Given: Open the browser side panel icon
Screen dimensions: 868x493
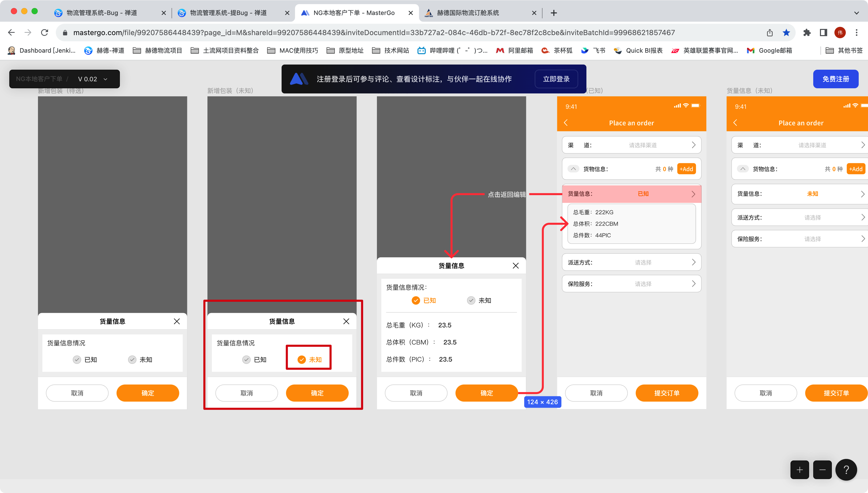Looking at the screenshot, I should pos(823,33).
